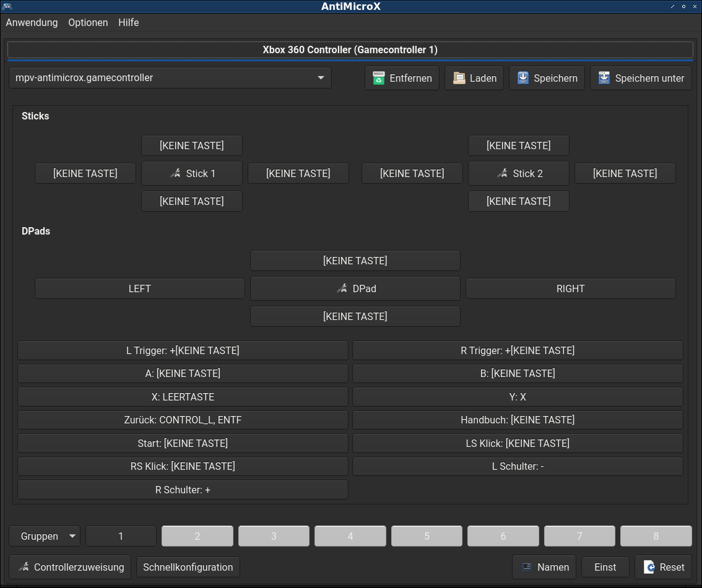Expand the Gruppen dropdown
Screen dimensions: 702x588
point(45,536)
